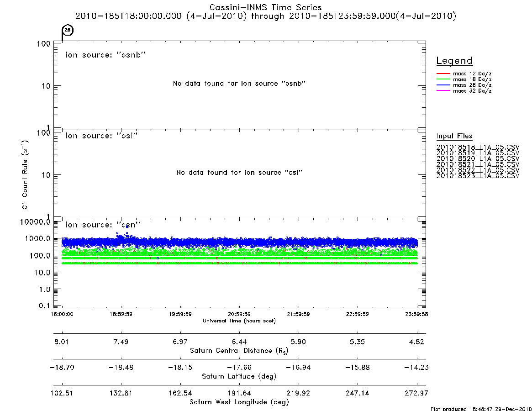
Task: Click the longitude value 272.97
Action: tap(416, 393)
